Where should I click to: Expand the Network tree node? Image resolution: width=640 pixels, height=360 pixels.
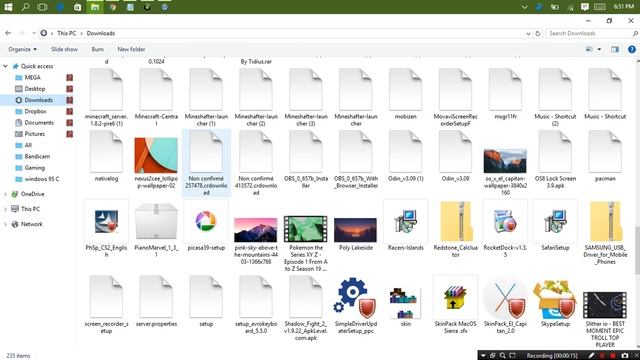[5, 224]
